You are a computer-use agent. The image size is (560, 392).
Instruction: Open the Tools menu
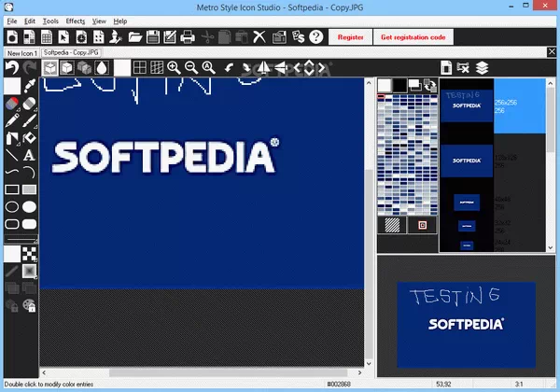pos(50,21)
